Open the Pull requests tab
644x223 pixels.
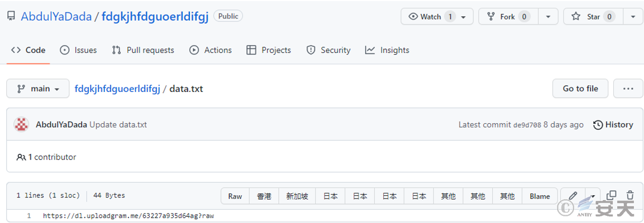(x=143, y=50)
